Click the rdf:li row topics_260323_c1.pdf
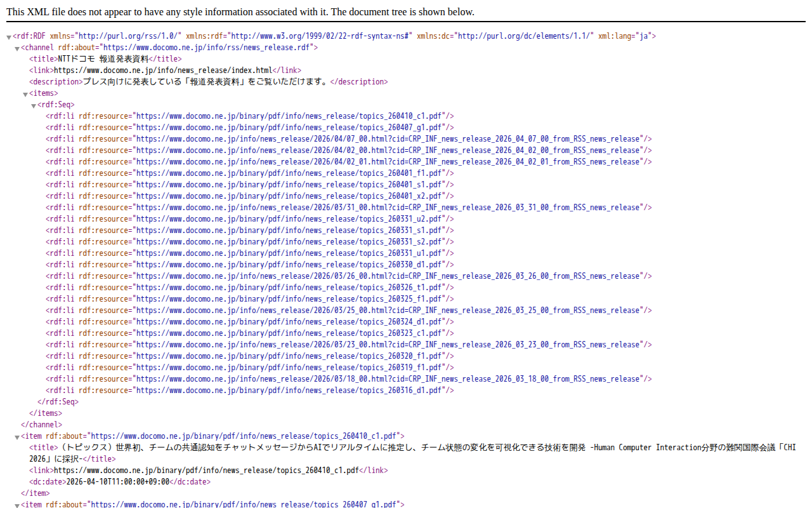This screenshot has height=508, width=812. click(x=250, y=333)
